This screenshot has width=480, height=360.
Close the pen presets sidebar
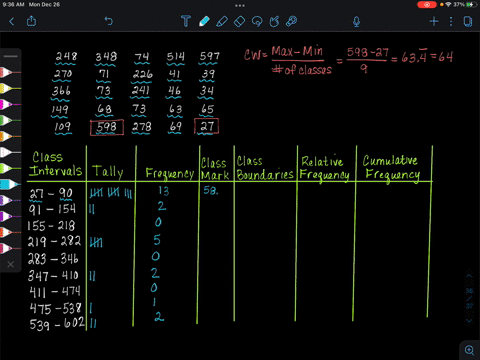[11, 264]
